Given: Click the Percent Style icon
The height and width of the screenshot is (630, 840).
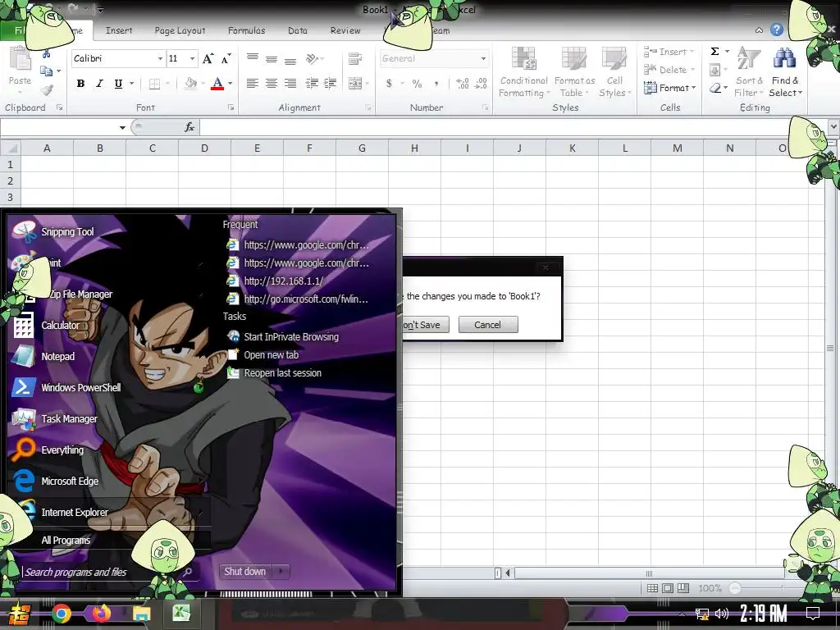Looking at the screenshot, I should coord(417,84).
